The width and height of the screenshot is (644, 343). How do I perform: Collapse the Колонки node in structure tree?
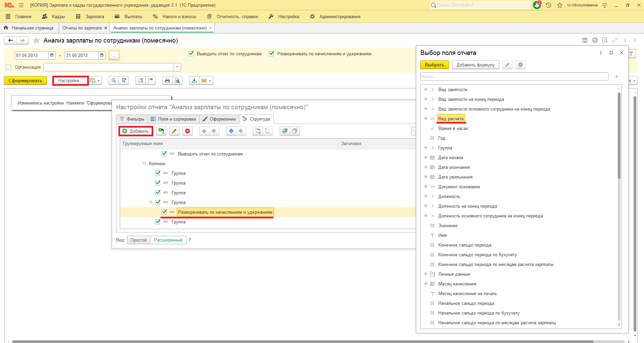(x=144, y=163)
